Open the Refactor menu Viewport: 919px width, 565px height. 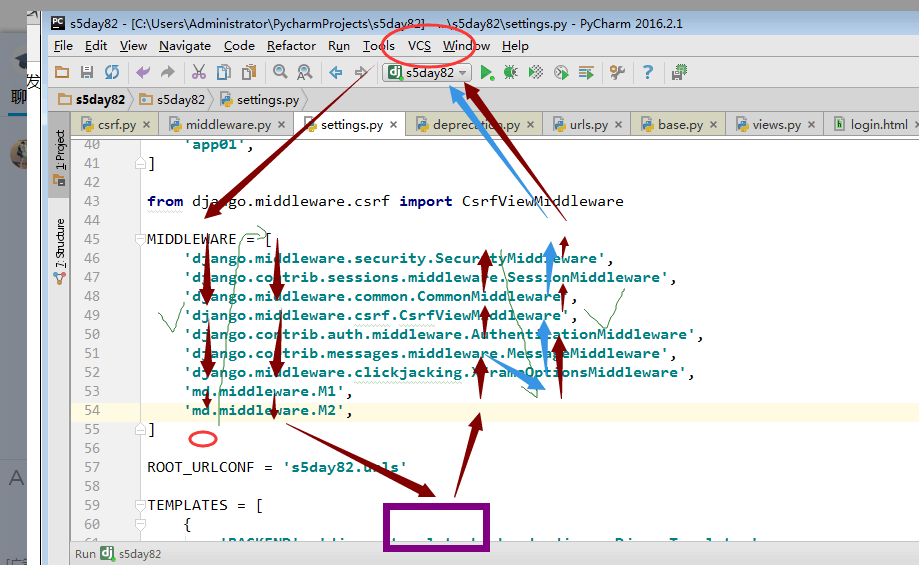291,46
